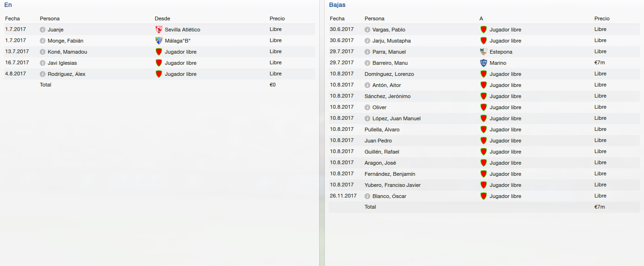
Task: Select the Yubero, Francisco Javier row
Action: [392, 185]
